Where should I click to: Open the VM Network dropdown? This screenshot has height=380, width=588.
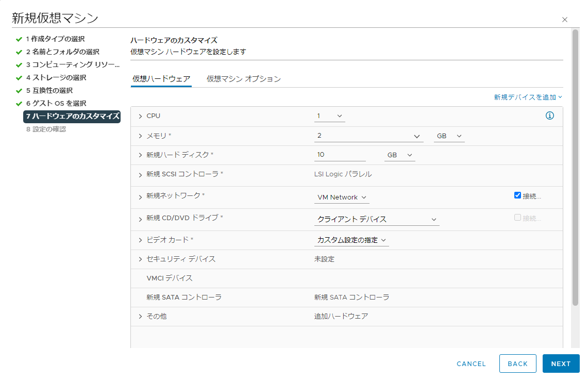point(342,197)
